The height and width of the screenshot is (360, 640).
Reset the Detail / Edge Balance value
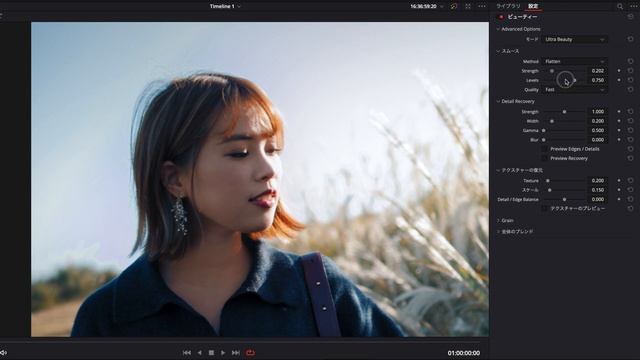[x=631, y=199]
